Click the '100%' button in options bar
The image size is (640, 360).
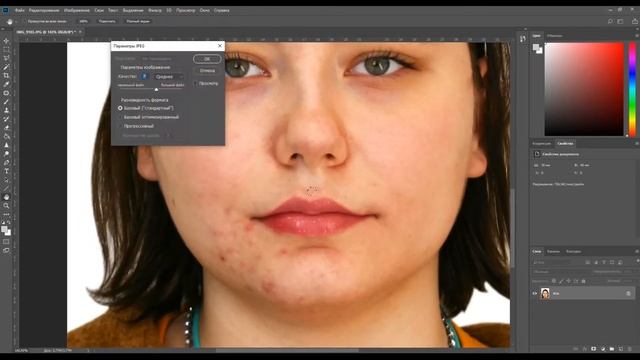pyautogui.click(x=84, y=21)
